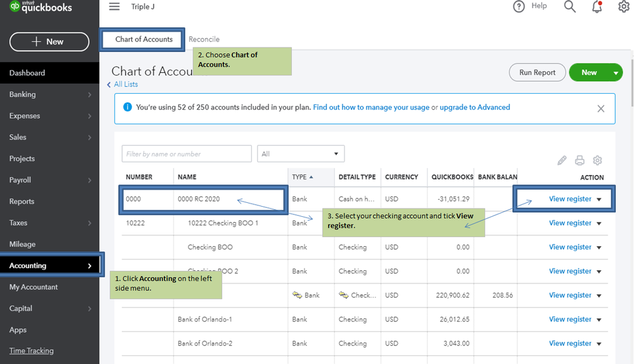634x364 pixels.
Task: Click the hamburger menu icon
Action: 114,6
